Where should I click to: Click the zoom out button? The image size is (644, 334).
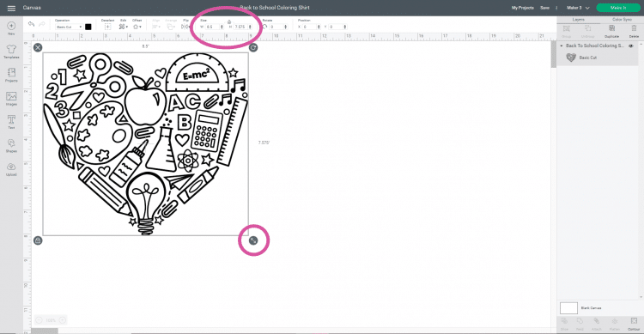pos(39,320)
